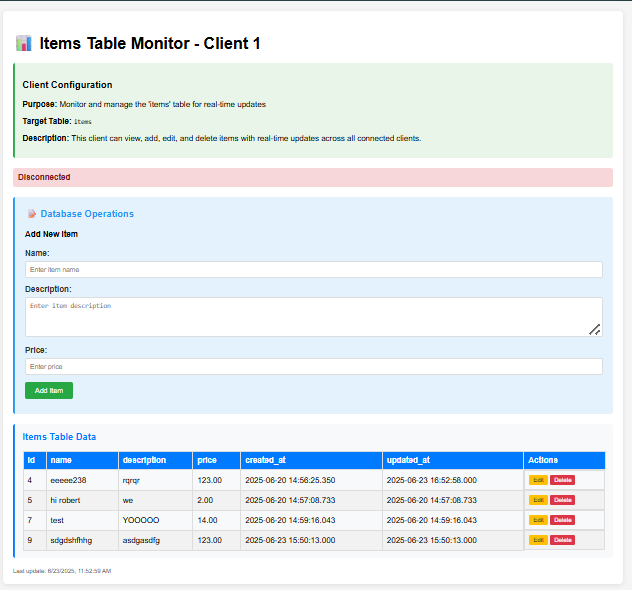Viewport: 632px width, 590px height.
Task: Click the updated_at column header
Action: click(453, 460)
